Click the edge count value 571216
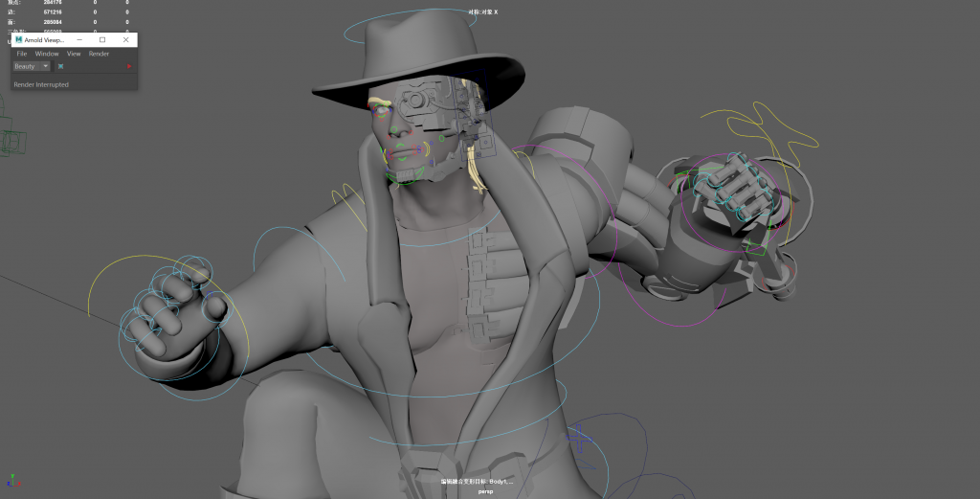Viewport: 980px width, 499px height. point(53,11)
